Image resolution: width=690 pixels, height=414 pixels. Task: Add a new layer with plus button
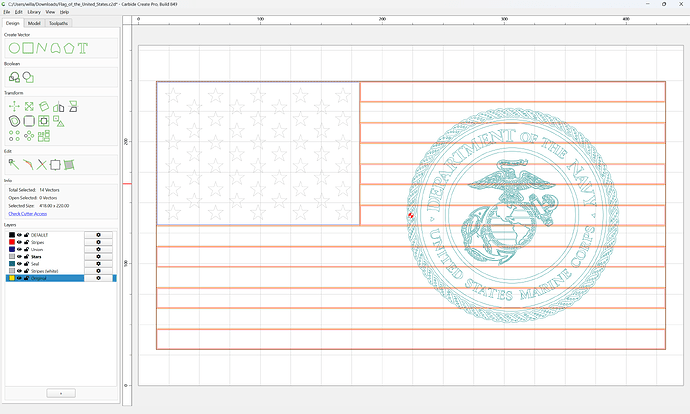[61, 393]
